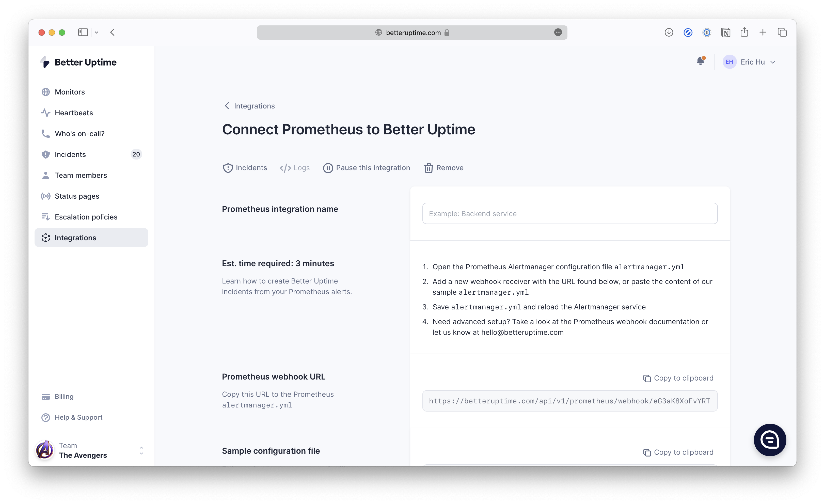View Incidents from the sidebar
Viewport: 825px width, 504px height.
click(x=70, y=154)
